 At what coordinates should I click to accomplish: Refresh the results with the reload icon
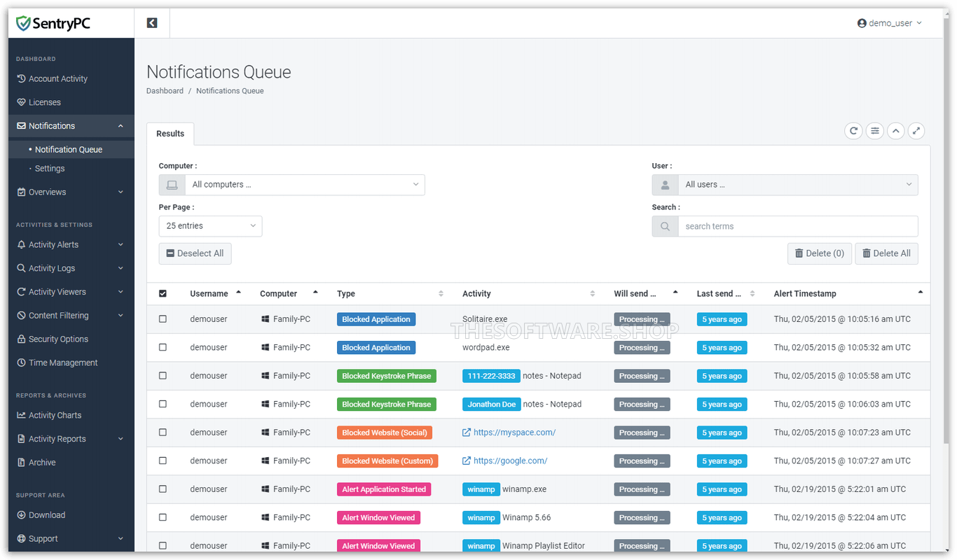(853, 131)
